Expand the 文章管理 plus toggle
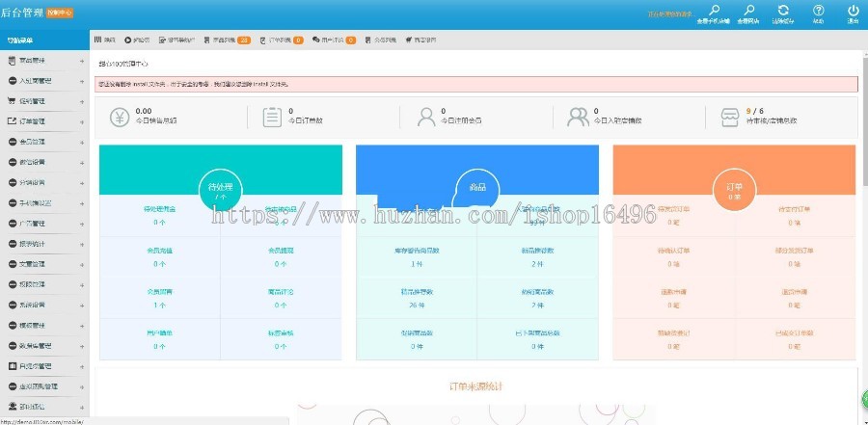The height and width of the screenshot is (425, 868). point(82,264)
